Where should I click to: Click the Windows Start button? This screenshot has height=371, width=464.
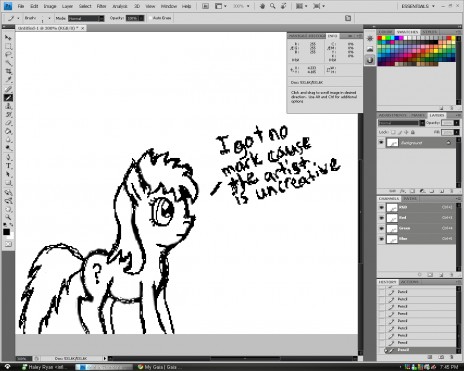coord(7,367)
